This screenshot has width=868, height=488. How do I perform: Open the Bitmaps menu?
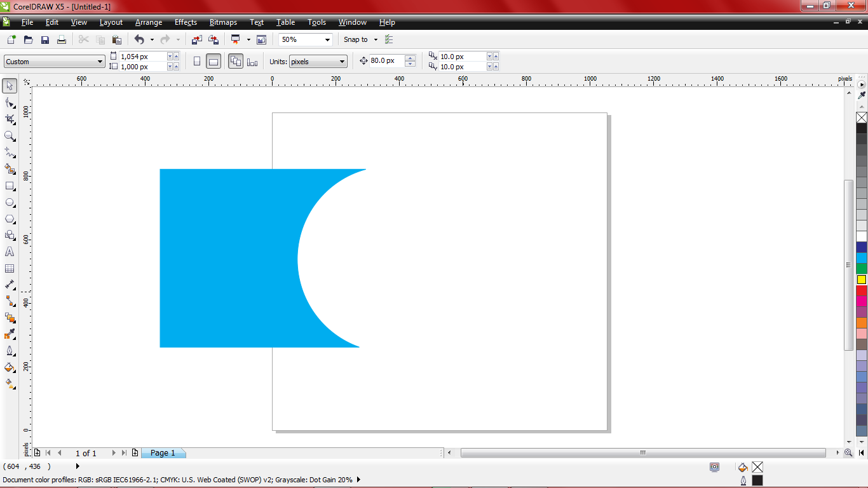[x=223, y=22]
